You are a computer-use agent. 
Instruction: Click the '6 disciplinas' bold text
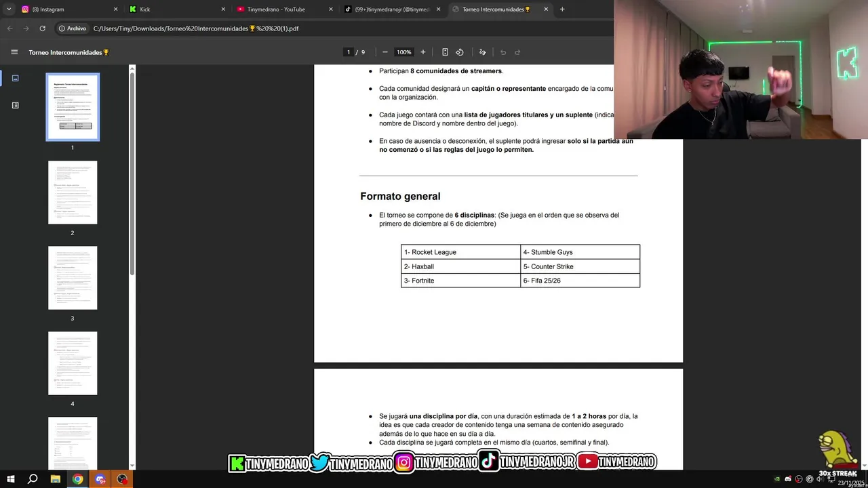[x=475, y=216]
